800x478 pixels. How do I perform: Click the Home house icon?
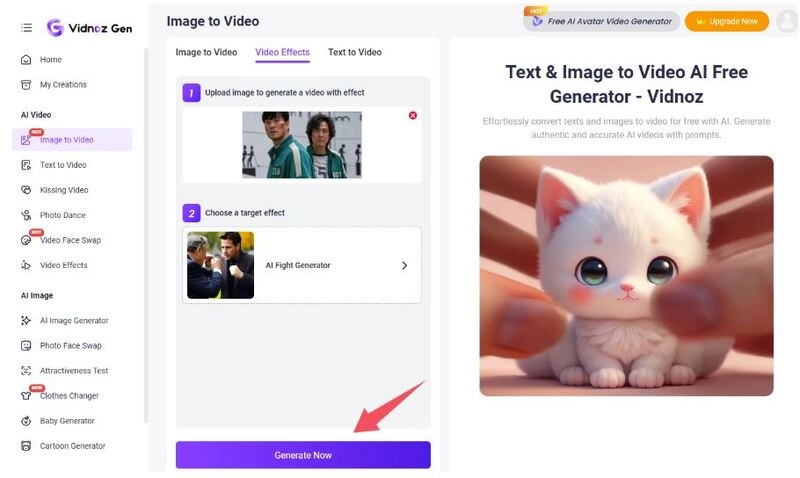(26, 60)
